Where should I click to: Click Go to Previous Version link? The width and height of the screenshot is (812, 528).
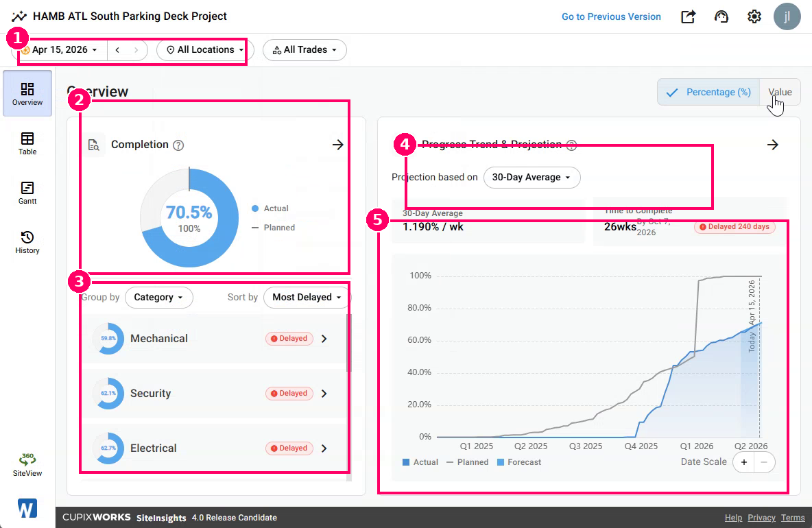[x=611, y=16]
